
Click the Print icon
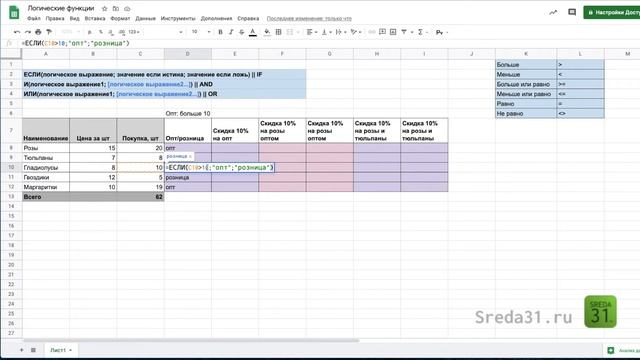tap(38, 32)
